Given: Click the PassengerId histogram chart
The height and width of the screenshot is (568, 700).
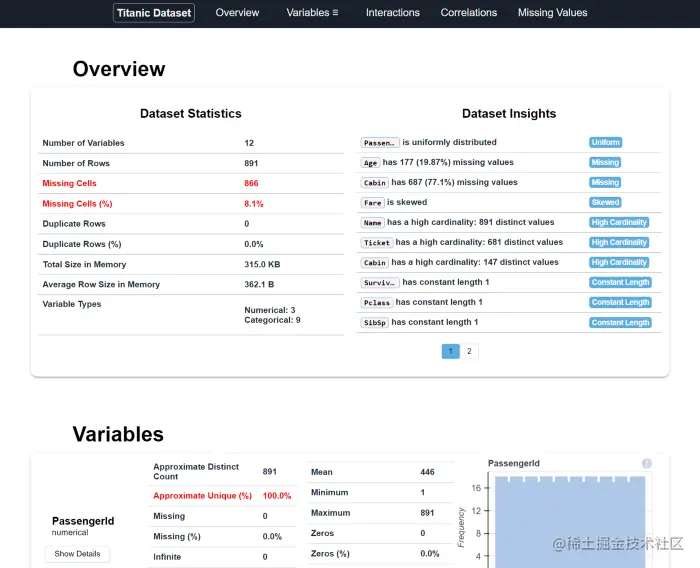Looking at the screenshot, I should point(569,522).
